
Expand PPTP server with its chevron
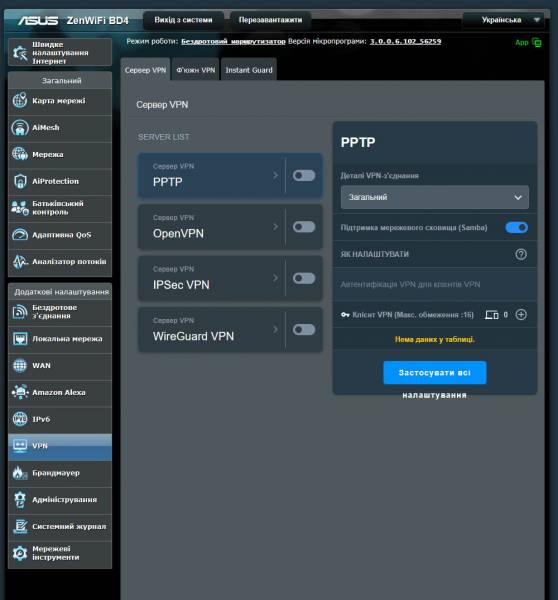pos(275,175)
